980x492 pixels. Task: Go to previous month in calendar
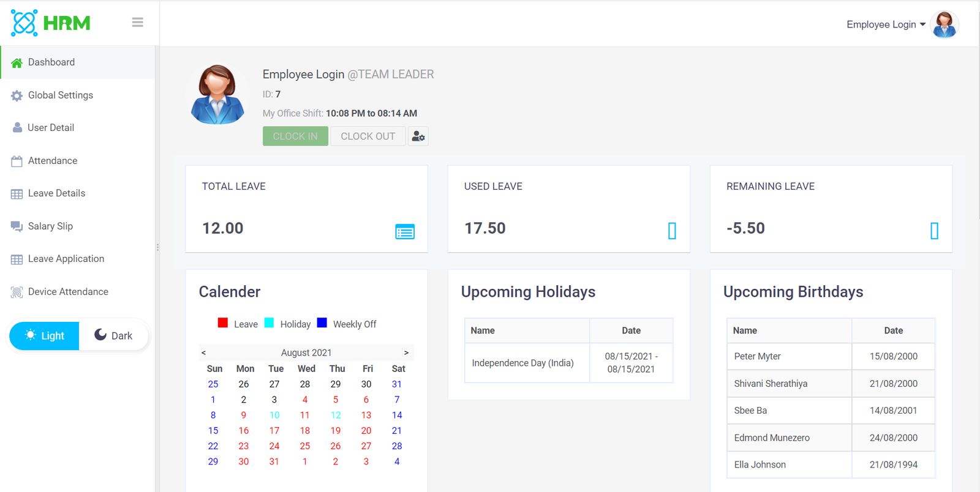[x=203, y=353]
